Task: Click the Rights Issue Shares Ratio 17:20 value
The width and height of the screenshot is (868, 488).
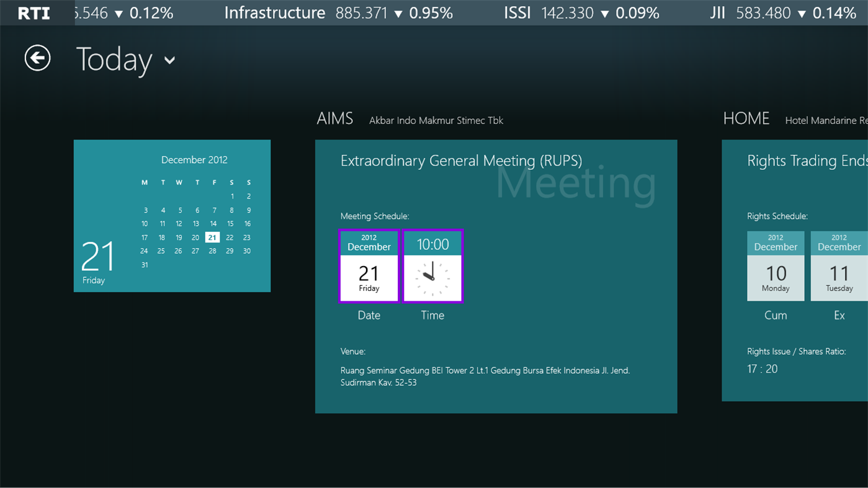Action: 763,368
